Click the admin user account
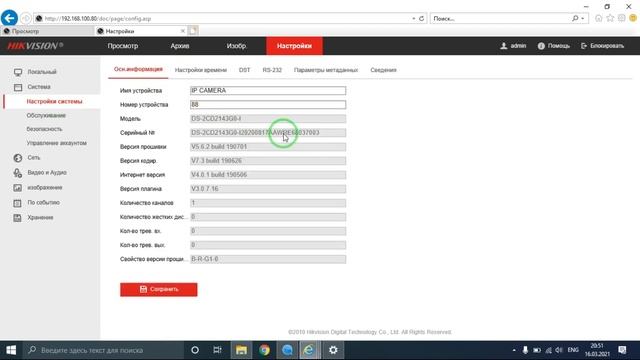The width and height of the screenshot is (640, 360). pos(513,46)
